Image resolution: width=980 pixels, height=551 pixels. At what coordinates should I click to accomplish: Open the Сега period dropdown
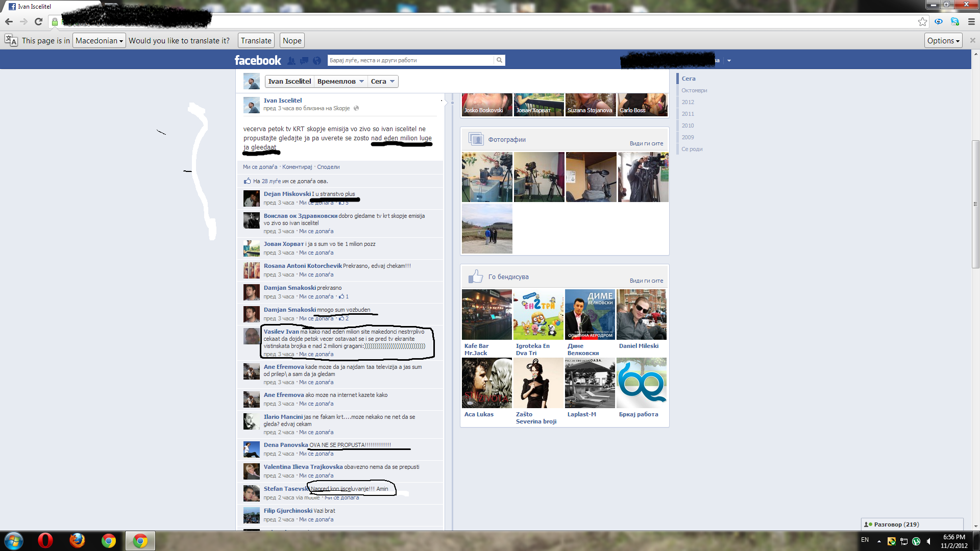coord(382,82)
